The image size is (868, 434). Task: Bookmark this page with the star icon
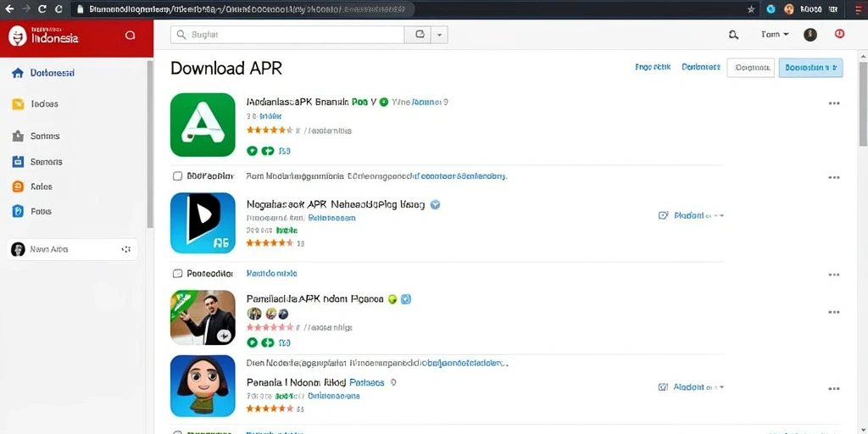751,9
